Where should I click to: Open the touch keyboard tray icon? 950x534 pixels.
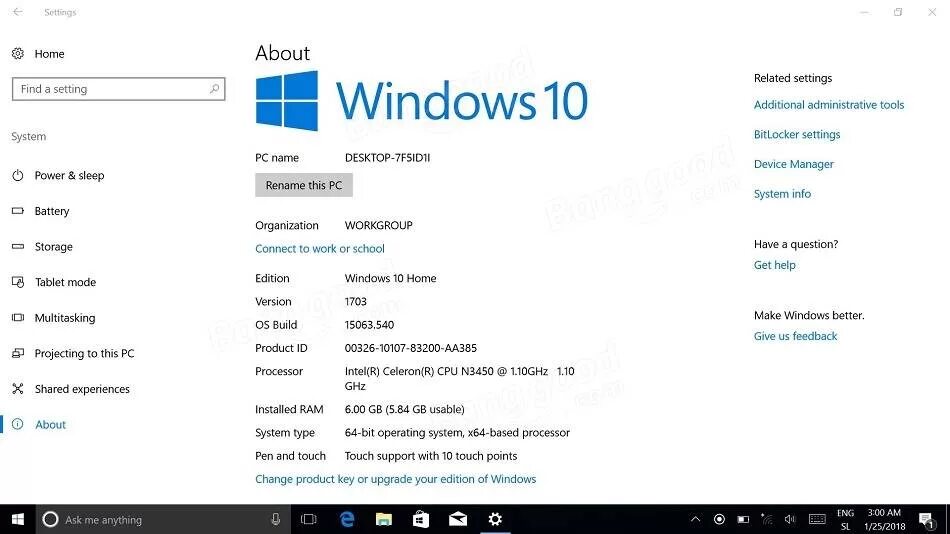point(817,519)
